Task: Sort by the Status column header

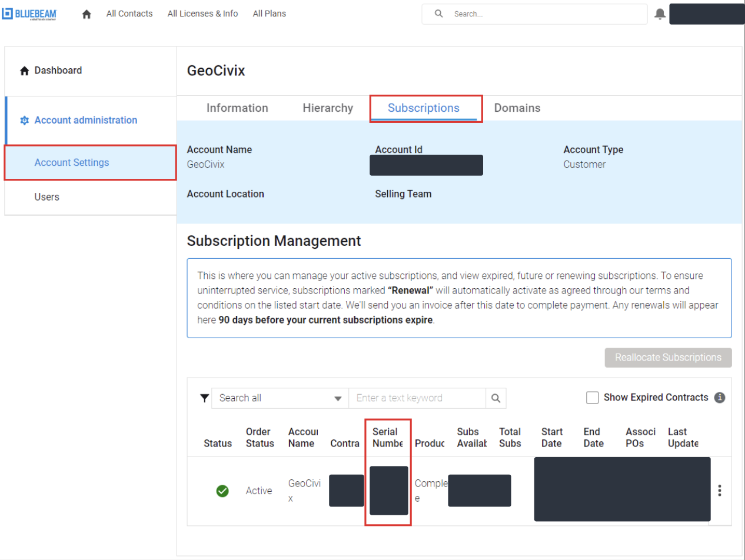Action: click(218, 444)
